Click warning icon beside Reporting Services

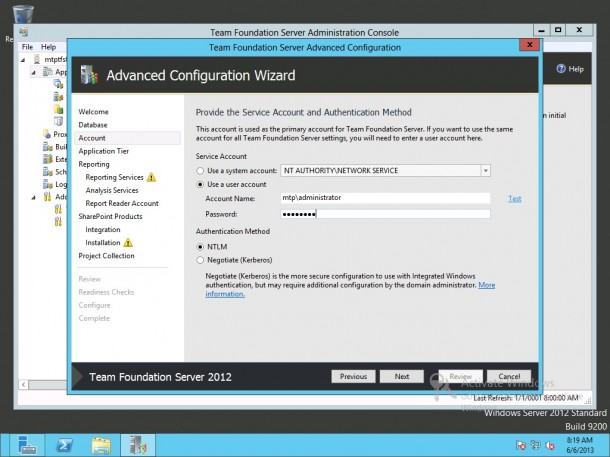151,177
